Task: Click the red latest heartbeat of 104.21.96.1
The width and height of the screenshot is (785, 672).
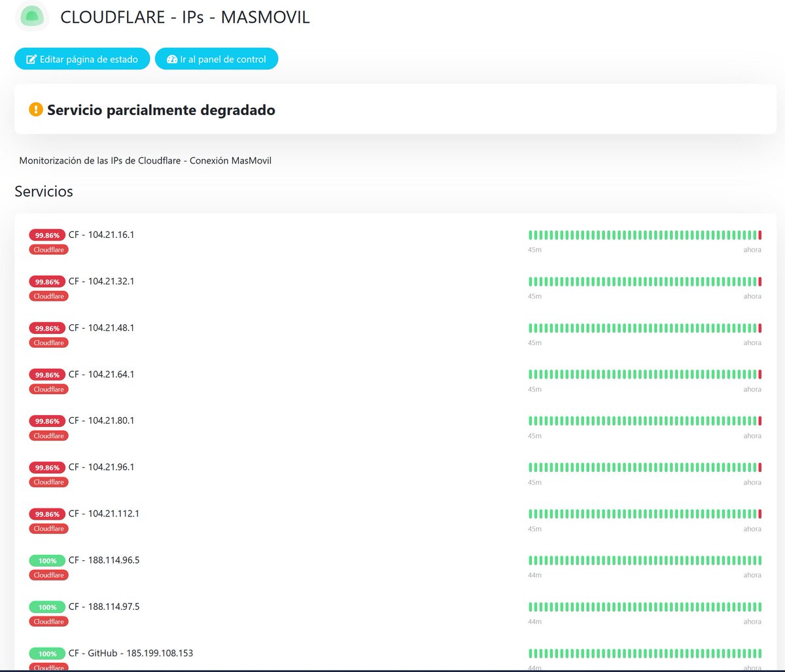Action: click(760, 467)
